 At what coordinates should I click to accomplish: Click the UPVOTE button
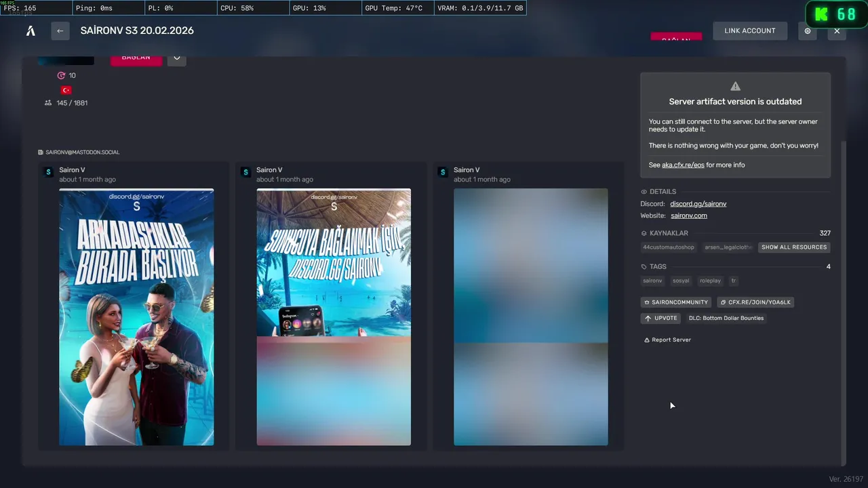660,318
